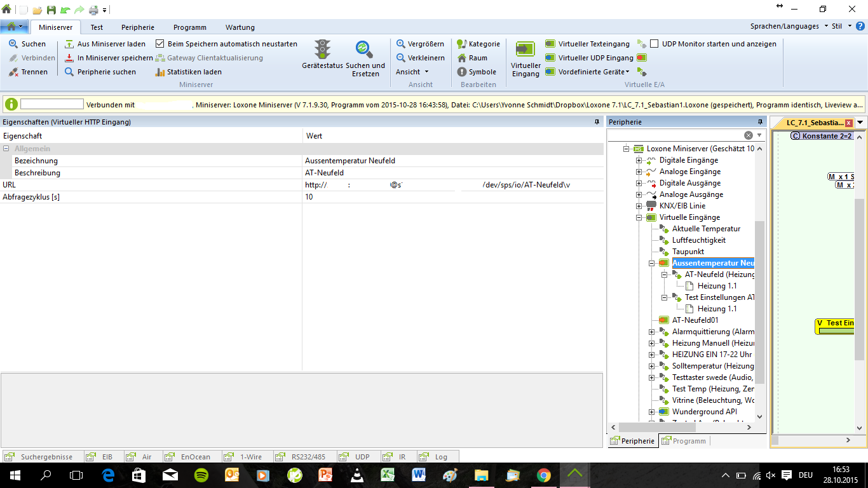Open Suchen und Ersetzen tool
Viewport: 868px width, 488px height.
364,50
